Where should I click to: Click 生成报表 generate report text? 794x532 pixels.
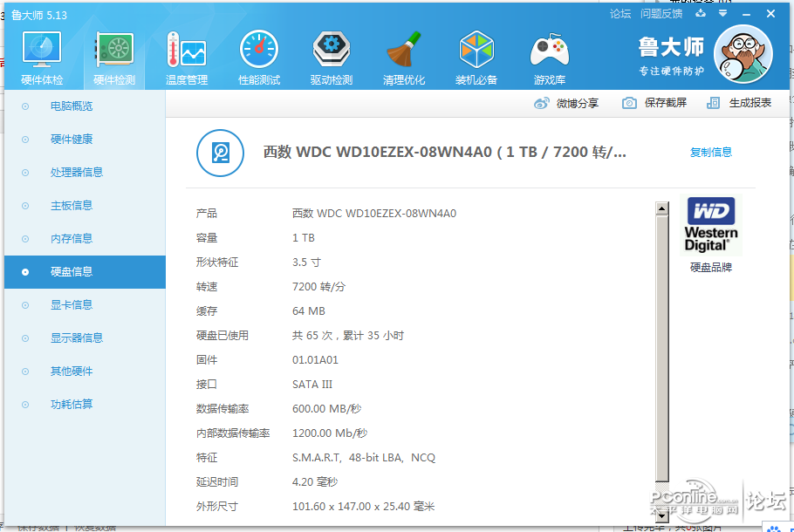750,103
